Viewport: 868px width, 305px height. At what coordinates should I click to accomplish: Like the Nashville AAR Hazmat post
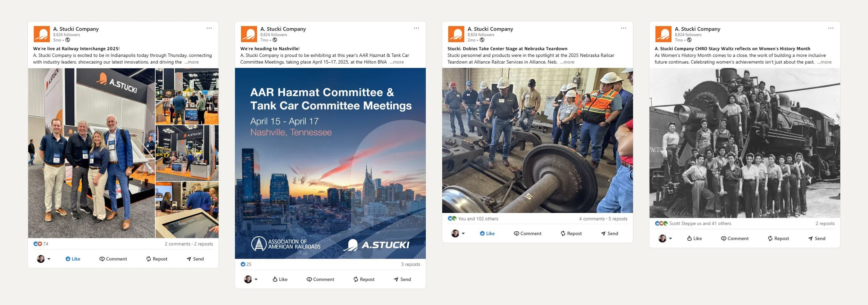pyautogui.click(x=280, y=279)
